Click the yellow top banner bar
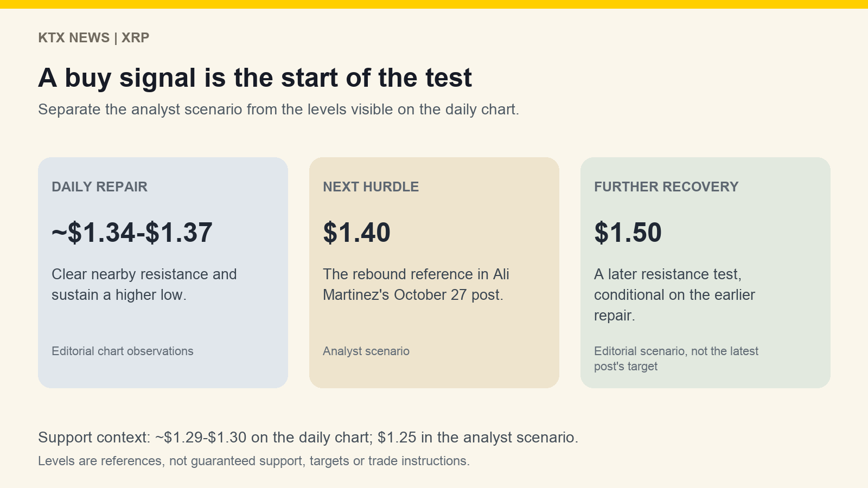The width and height of the screenshot is (868, 488). pyautogui.click(x=434, y=4)
